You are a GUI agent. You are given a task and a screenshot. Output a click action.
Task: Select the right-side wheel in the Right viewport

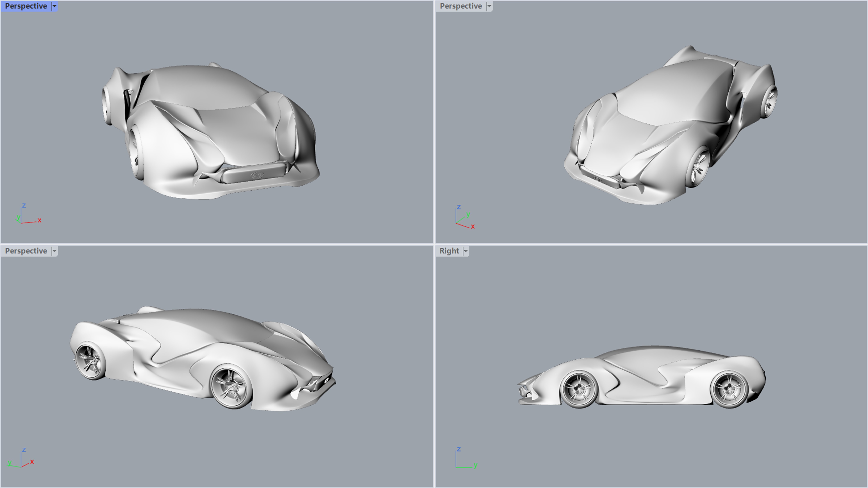pyautogui.click(x=729, y=389)
